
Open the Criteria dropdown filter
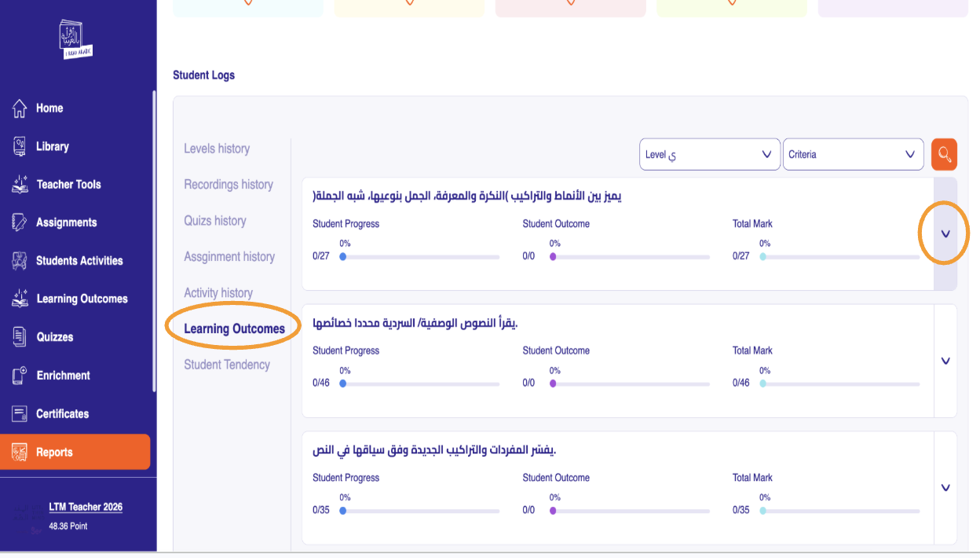pos(853,155)
